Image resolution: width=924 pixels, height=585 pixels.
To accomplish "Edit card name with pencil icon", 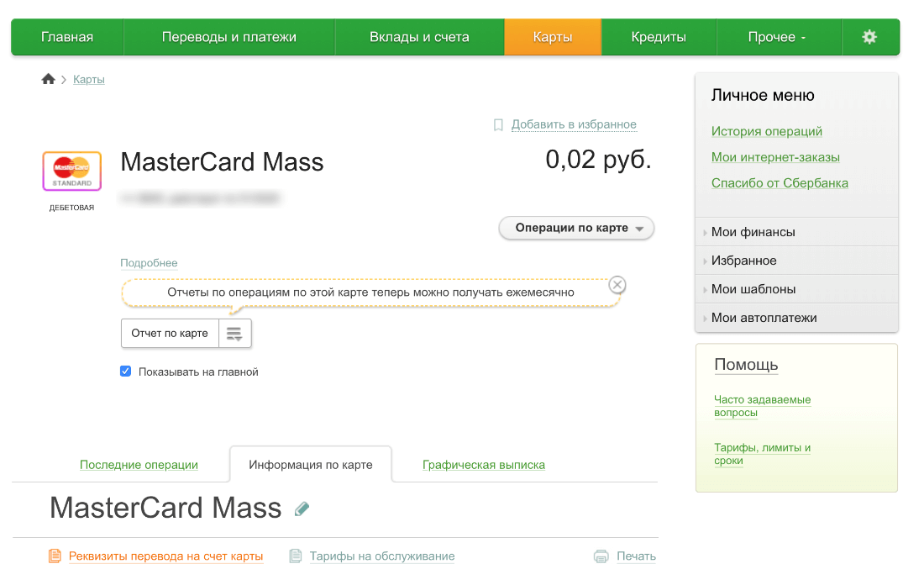I will pos(302,509).
